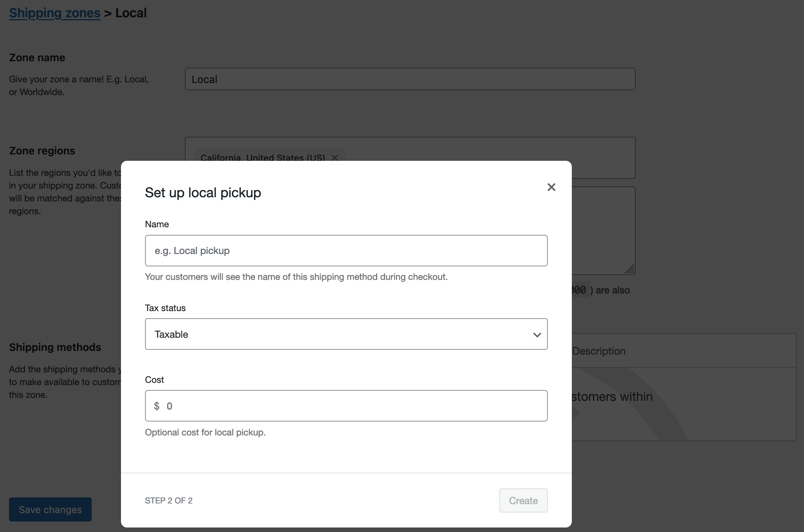Close the Set up local pickup dialog
The height and width of the screenshot is (532, 804).
[551, 187]
